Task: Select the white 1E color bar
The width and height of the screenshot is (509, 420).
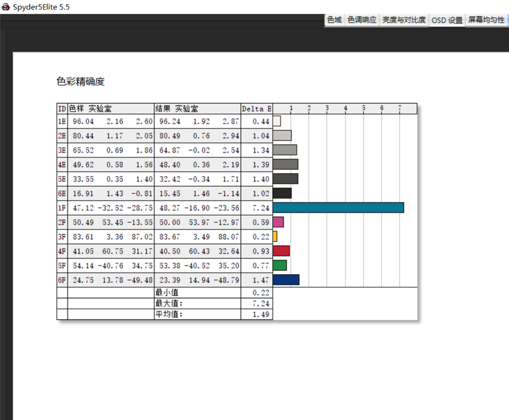Action: coord(277,121)
